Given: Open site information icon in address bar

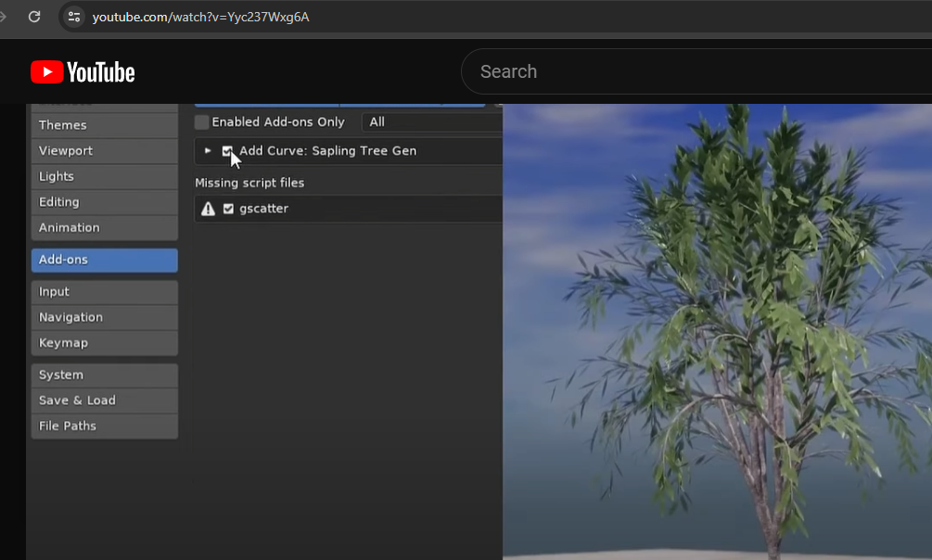Looking at the screenshot, I should click(x=73, y=17).
